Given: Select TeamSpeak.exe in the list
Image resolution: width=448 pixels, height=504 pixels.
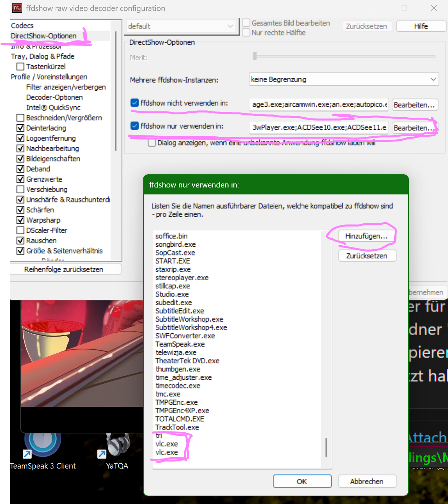Looking at the screenshot, I should (x=180, y=344).
